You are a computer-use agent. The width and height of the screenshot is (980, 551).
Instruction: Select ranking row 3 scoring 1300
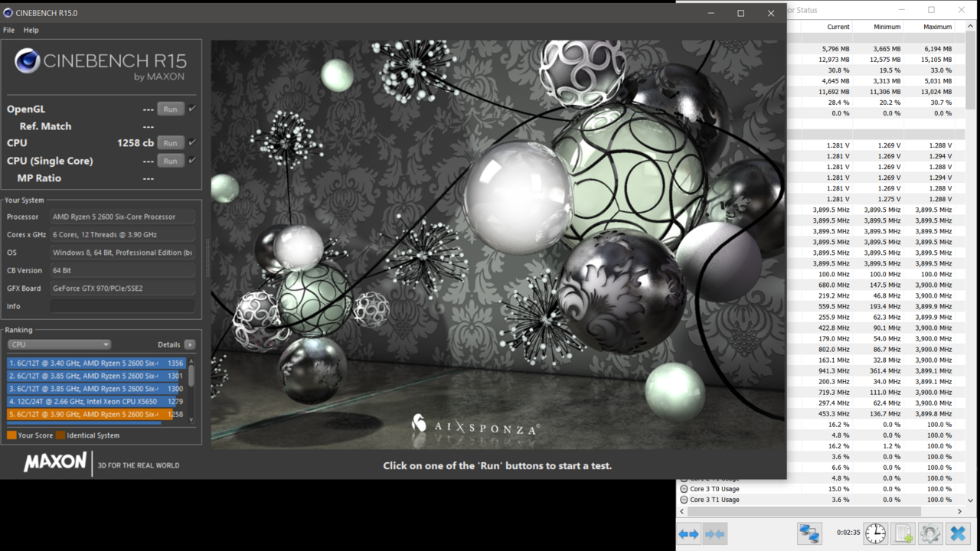pos(96,389)
